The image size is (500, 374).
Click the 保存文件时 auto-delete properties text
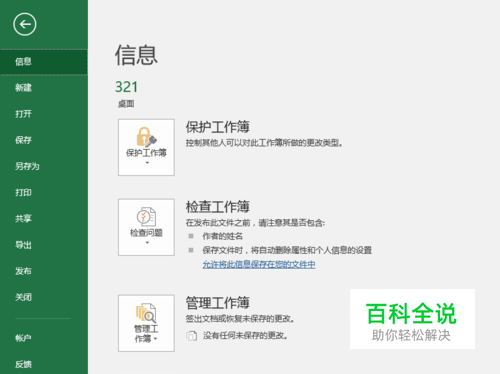coord(287,250)
